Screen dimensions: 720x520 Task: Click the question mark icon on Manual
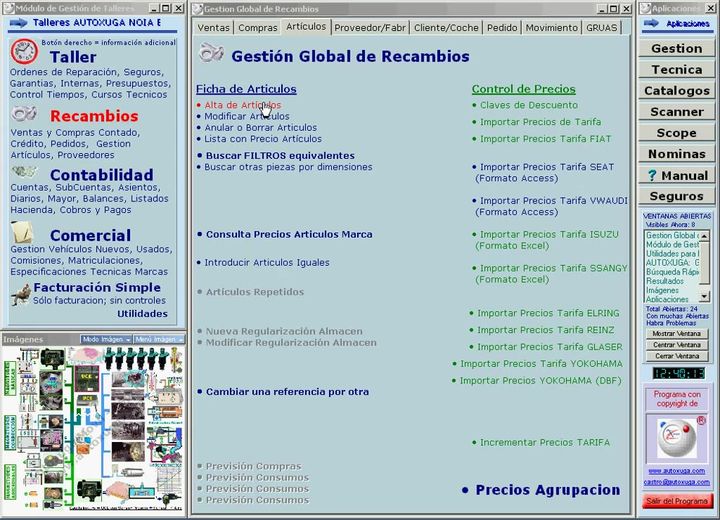[x=652, y=175]
